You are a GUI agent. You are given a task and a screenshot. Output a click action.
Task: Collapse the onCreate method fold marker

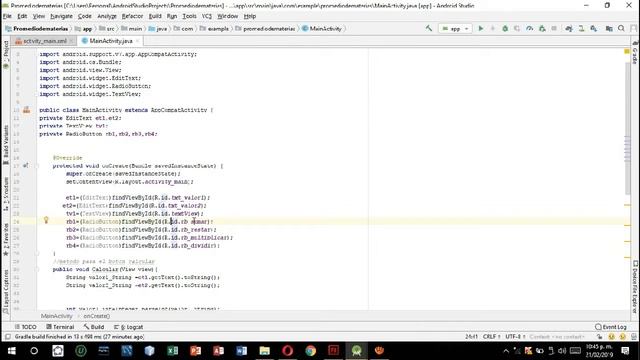coord(37,166)
